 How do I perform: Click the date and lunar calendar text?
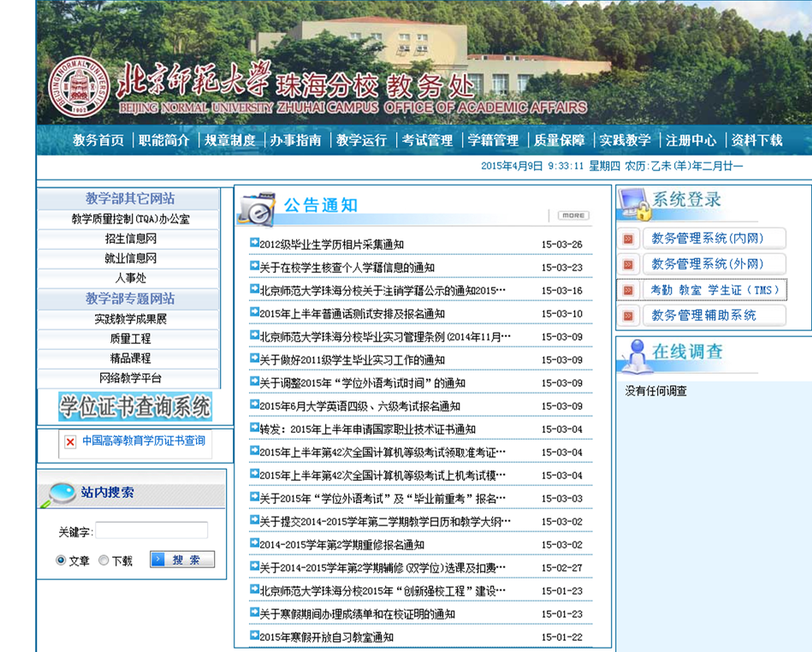[612, 166]
